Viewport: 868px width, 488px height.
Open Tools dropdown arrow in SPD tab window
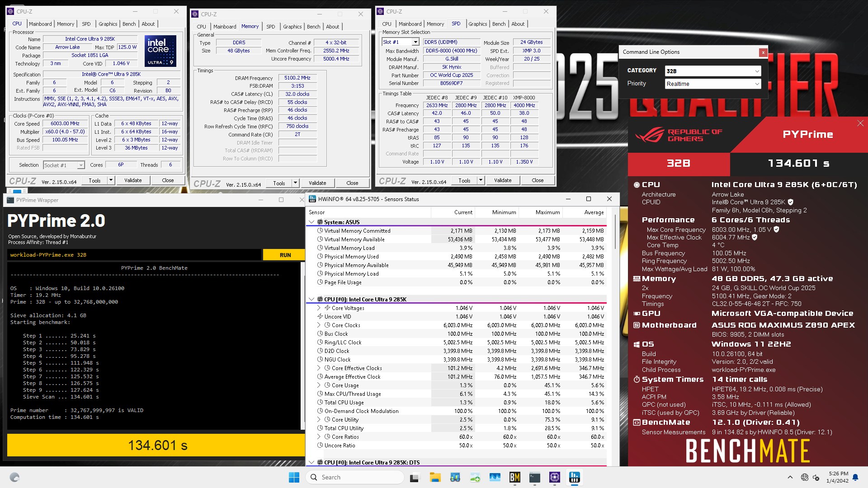481,180
